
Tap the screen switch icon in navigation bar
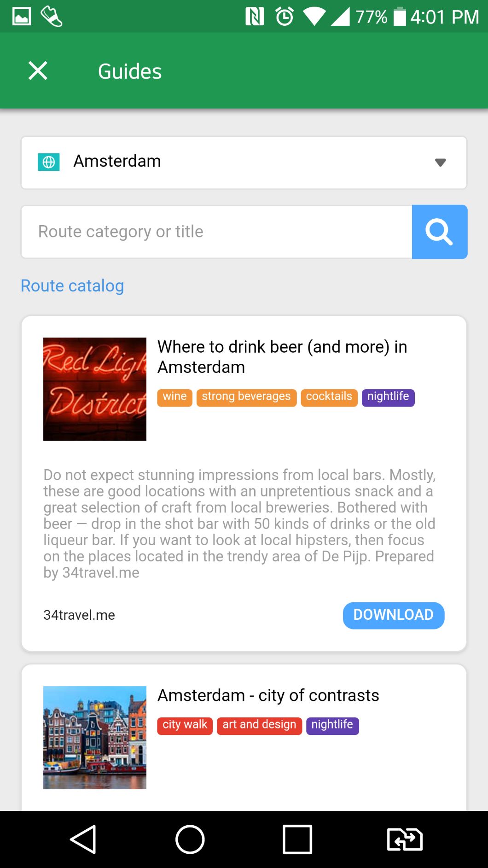click(405, 839)
